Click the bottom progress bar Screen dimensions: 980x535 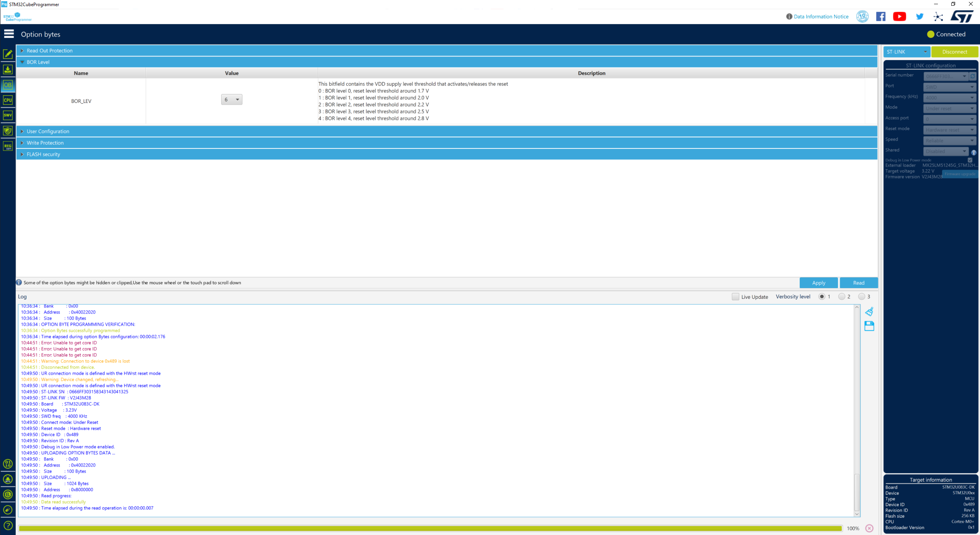click(x=430, y=528)
